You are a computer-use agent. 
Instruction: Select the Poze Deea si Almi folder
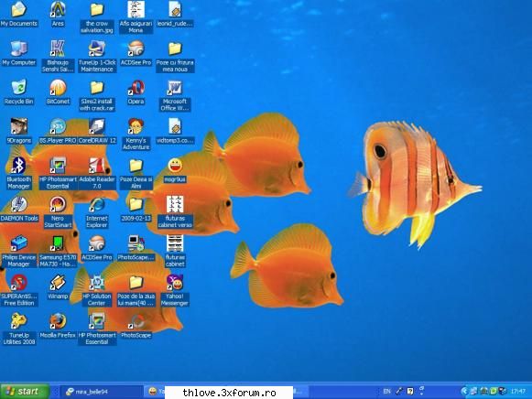(x=136, y=173)
